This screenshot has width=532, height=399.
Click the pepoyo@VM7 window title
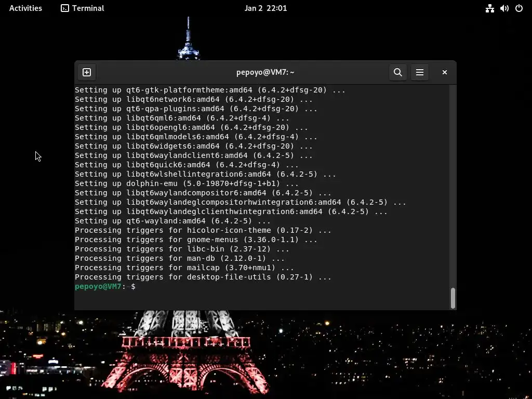click(265, 72)
